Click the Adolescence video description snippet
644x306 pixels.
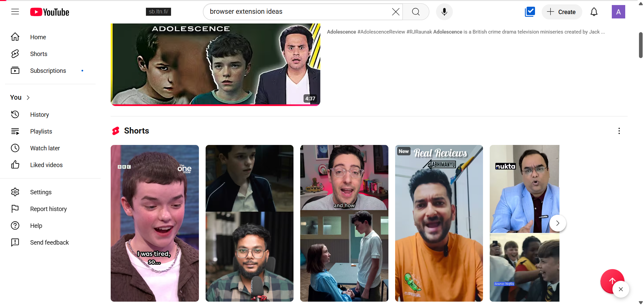point(466,32)
